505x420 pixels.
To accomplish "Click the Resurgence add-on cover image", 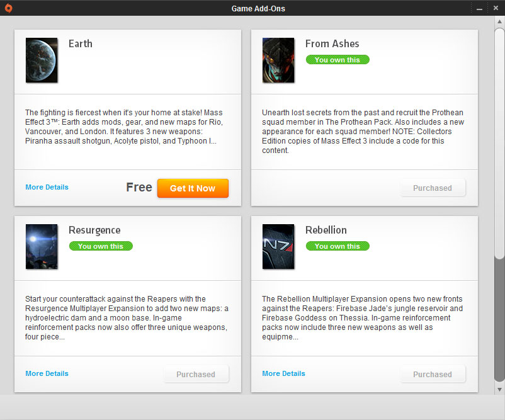I will [x=42, y=247].
